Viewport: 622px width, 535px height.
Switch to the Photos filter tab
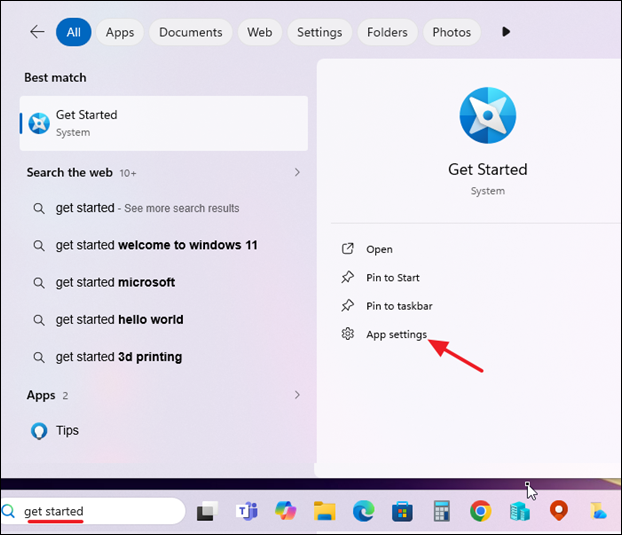pos(451,32)
